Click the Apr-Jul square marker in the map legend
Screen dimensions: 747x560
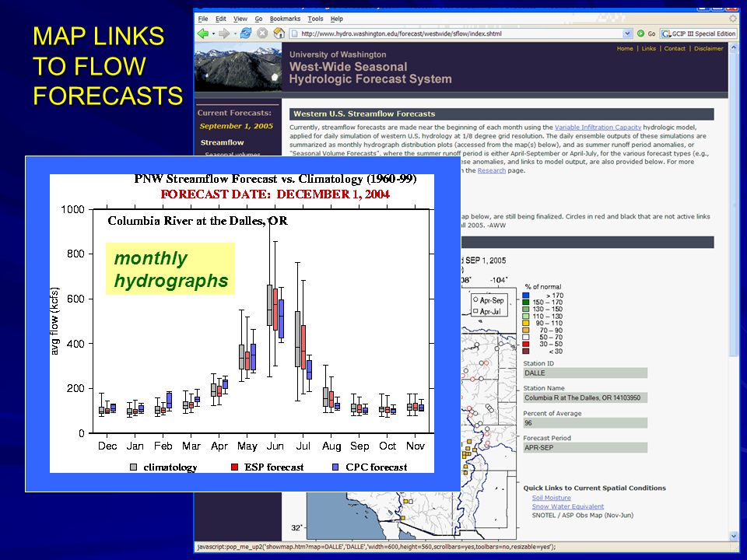tap(475, 311)
